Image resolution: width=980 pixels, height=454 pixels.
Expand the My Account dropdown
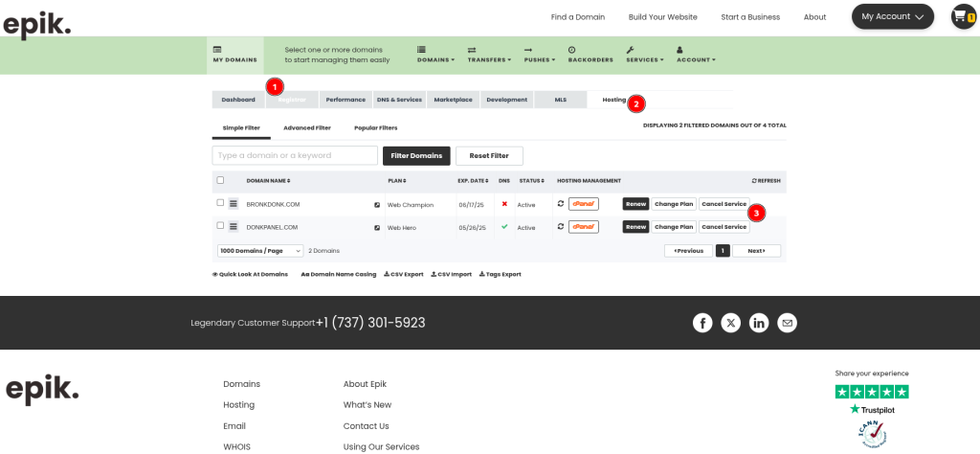point(893,17)
